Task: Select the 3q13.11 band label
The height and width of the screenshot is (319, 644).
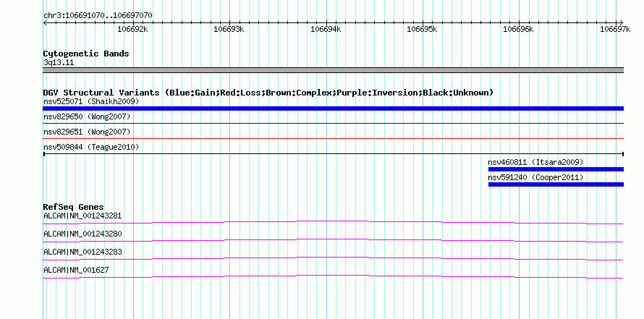Action: [59, 63]
